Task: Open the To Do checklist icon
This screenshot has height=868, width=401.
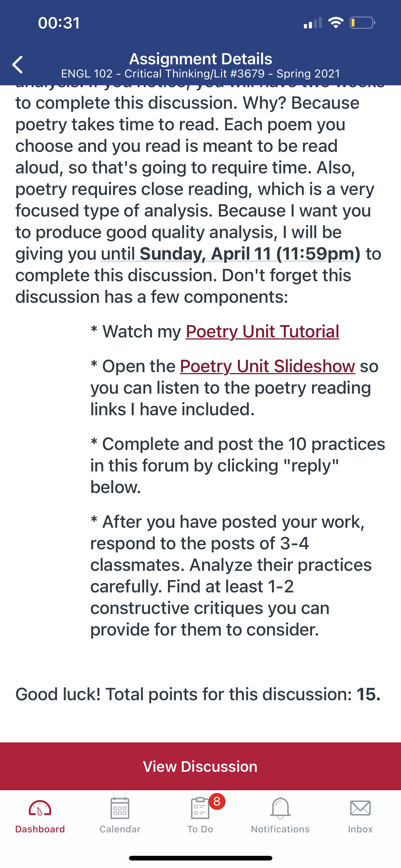Action: coord(200,808)
